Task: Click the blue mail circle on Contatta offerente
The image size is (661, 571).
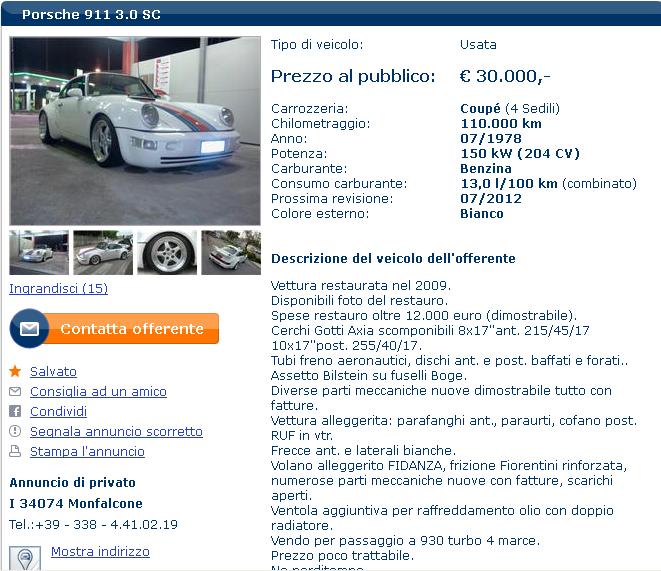Action: (29, 328)
